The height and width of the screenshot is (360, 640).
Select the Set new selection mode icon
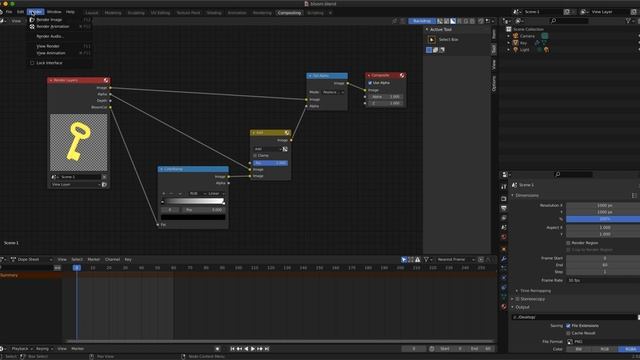click(429, 50)
